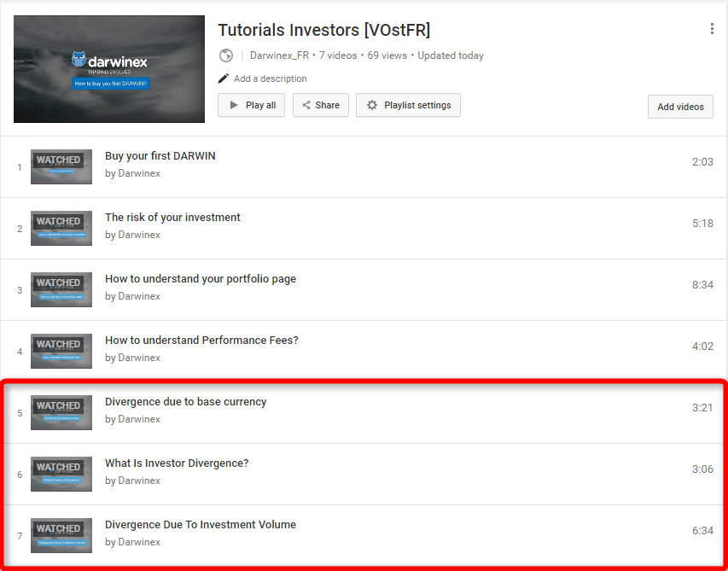Click the Tutorials Investors [VOstFR] playlist title

pyautogui.click(x=324, y=30)
